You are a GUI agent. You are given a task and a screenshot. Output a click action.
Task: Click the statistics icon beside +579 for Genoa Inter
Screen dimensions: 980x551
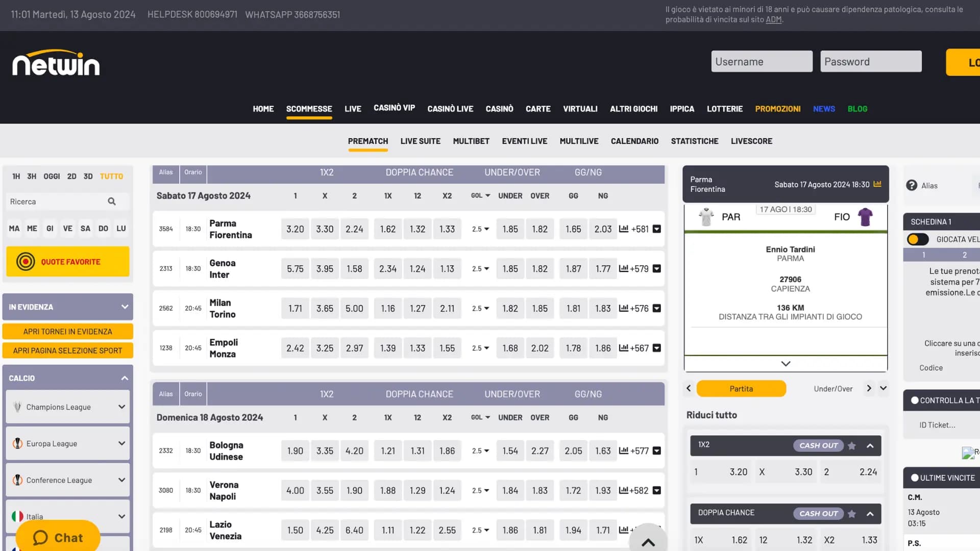click(x=624, y=268)
